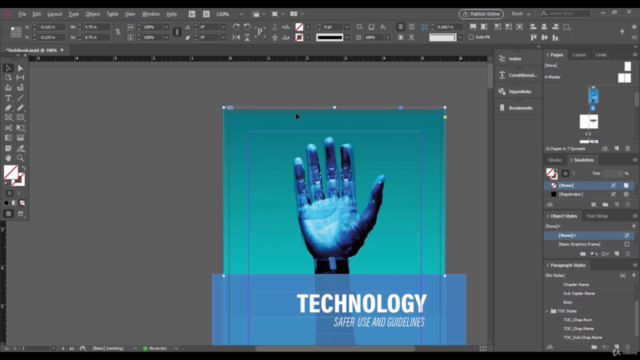Switch to the Links tab

click(x=601, y=55)
